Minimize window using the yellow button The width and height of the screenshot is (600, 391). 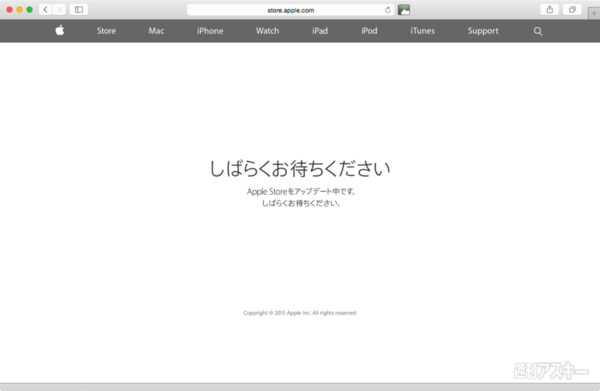click(20, 10)
